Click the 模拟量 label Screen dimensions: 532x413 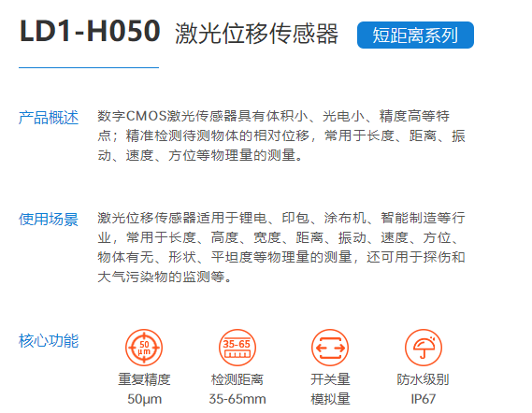tap(330, 399)
